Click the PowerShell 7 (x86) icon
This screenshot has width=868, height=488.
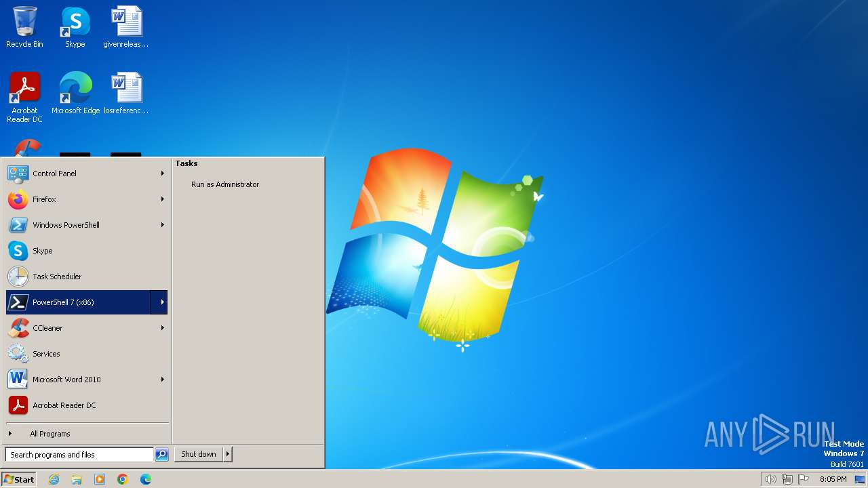pos(18,302)
